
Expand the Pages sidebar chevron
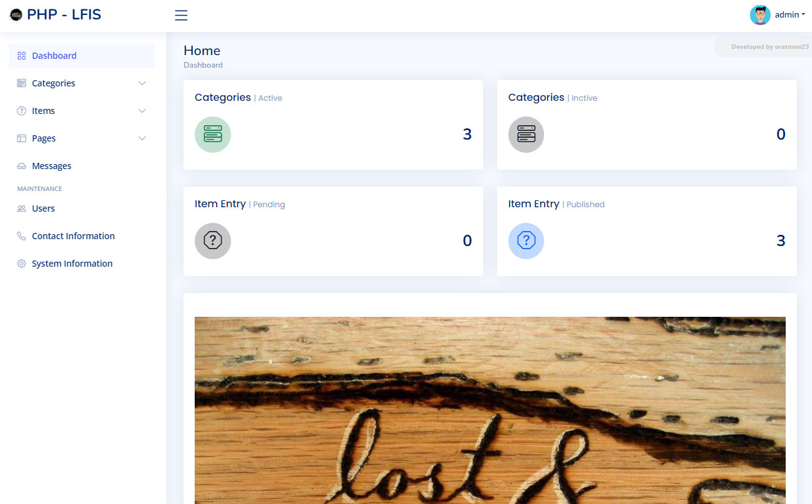[142, 138]
